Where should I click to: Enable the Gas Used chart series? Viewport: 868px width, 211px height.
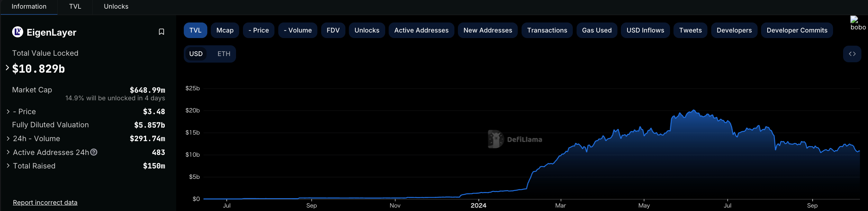(x=597, y=30)
